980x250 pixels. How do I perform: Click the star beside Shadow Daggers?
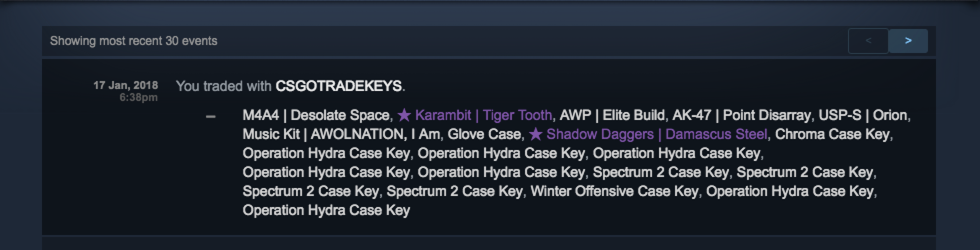[535, 134]
